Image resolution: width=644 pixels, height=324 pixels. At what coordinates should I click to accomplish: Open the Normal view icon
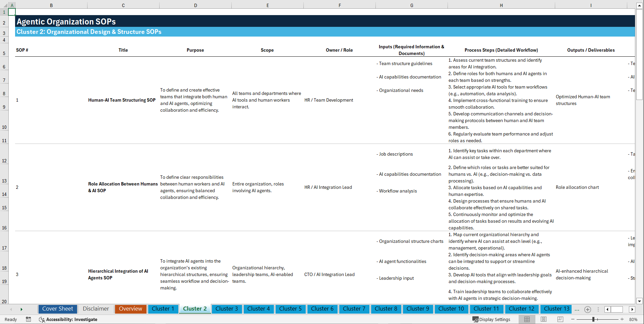pyautogui.click(x=527, y=319)
